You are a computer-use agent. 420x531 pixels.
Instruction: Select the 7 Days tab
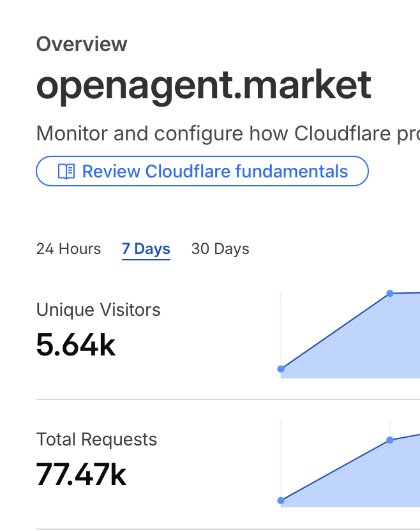click(x=146, y=250)
